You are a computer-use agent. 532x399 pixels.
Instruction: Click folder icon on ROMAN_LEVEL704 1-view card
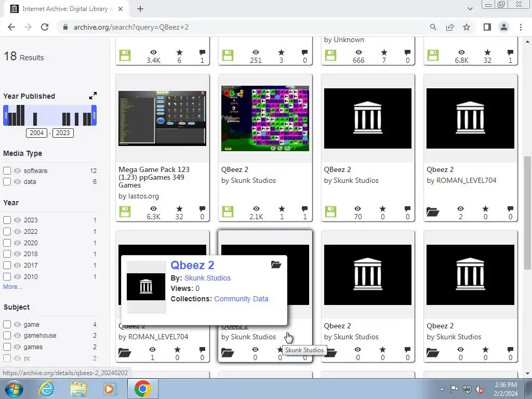[x=125, y=353]
